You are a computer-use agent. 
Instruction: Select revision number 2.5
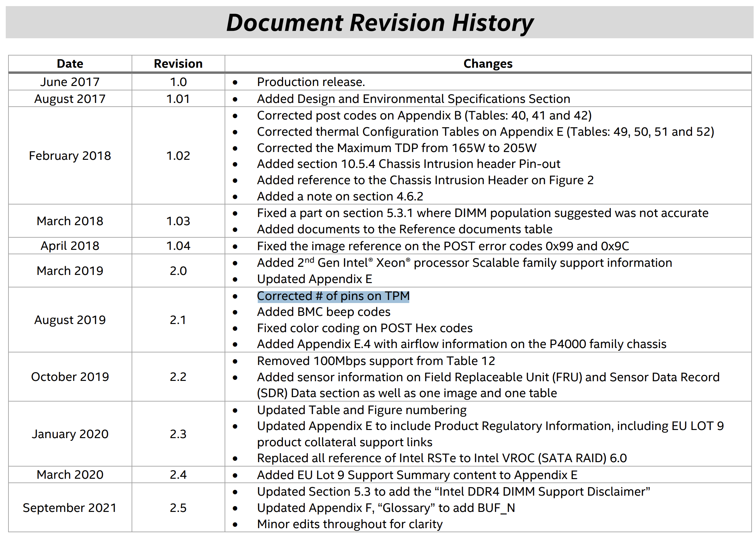(178, 508)
